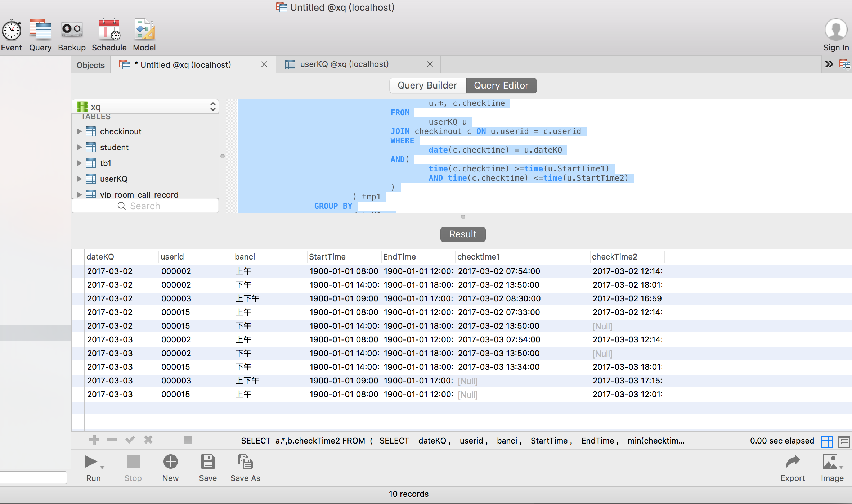Screen dimensions: 852x504
Task: Switch to form view icon
Action: [844, 441]
